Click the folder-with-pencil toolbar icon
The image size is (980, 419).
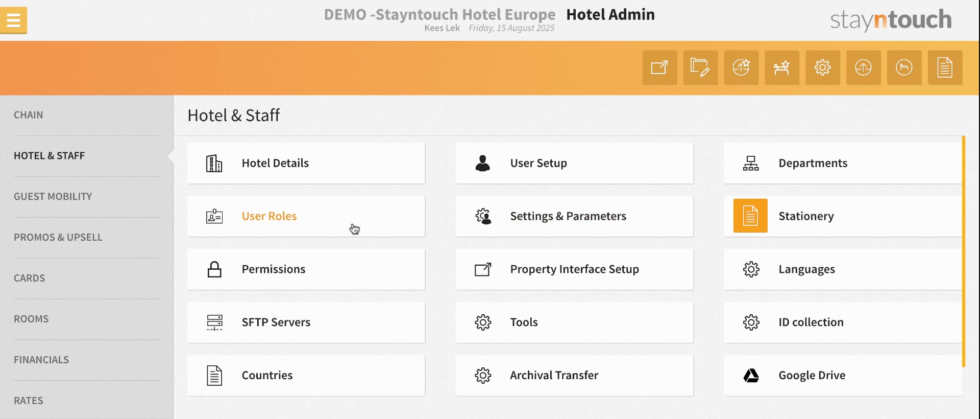pos(700,67)
